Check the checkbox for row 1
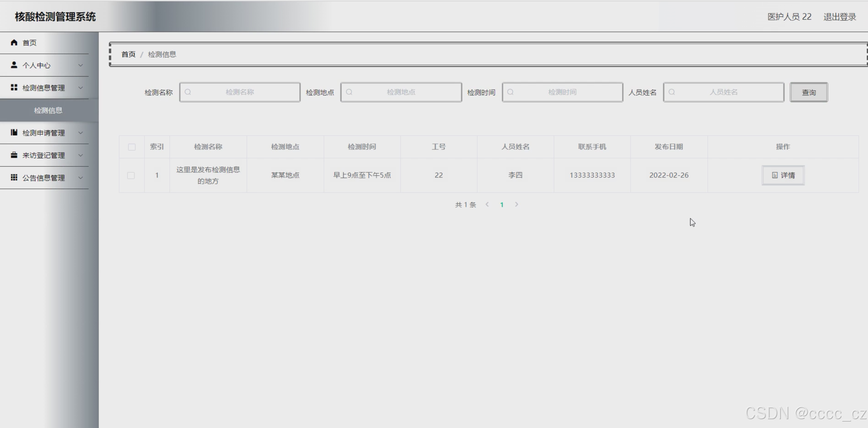Screen dimensions: 868x428 [131, 175]
